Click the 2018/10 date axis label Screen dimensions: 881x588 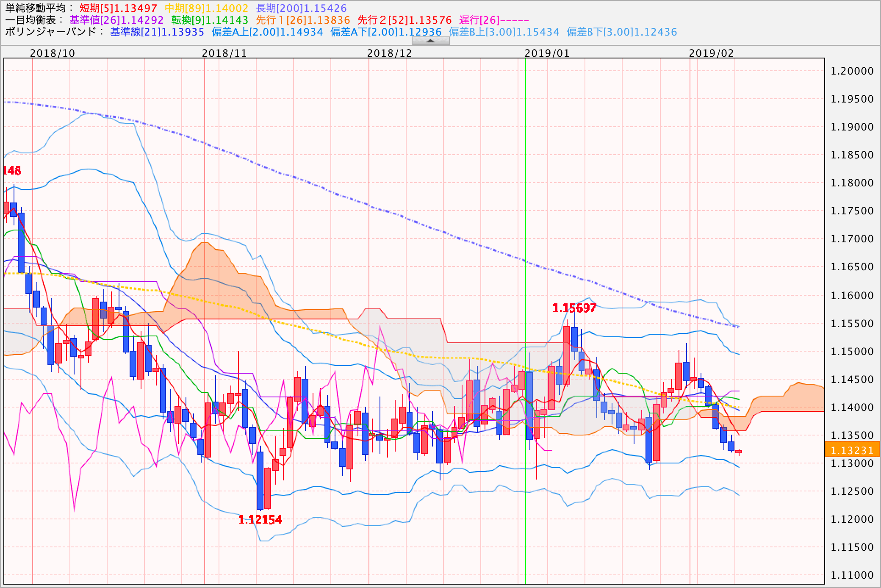coord(53,53)
